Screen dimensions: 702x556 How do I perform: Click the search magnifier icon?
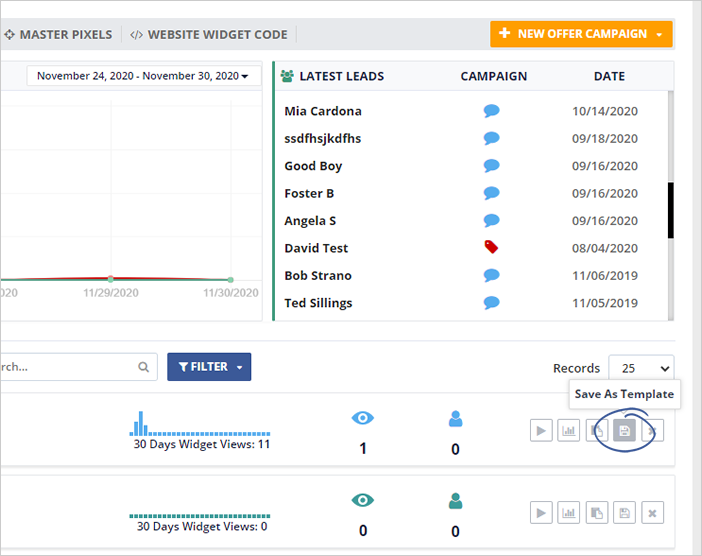[144, 367]
